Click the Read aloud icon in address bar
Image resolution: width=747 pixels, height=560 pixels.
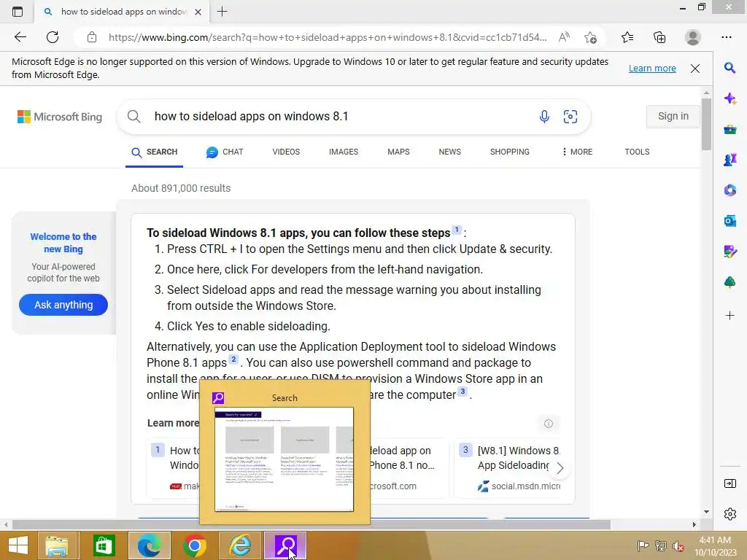[x=564, y=37]
